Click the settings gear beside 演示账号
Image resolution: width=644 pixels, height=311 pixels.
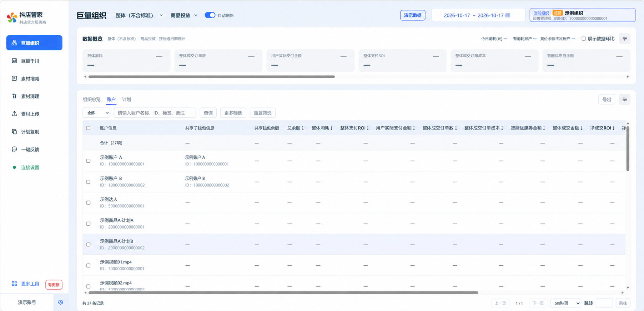pos(61,302)
